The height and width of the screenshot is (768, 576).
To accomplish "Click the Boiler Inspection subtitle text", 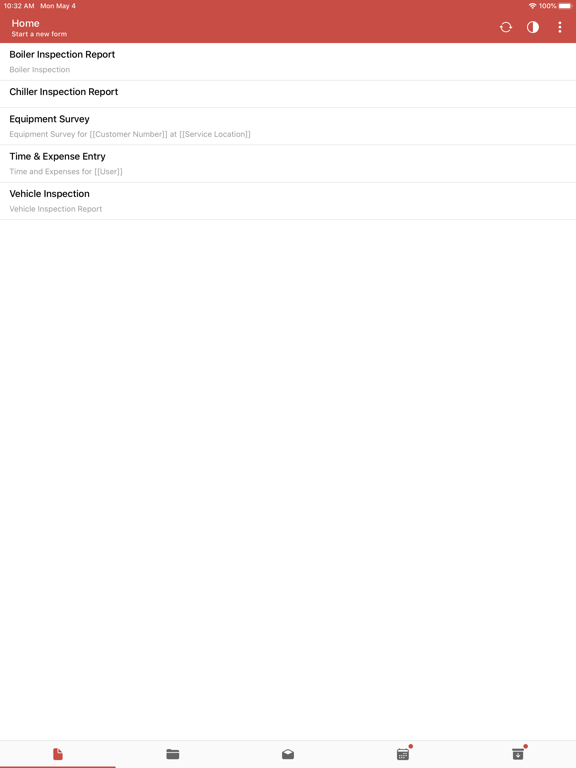I will (x=40, y=70).
